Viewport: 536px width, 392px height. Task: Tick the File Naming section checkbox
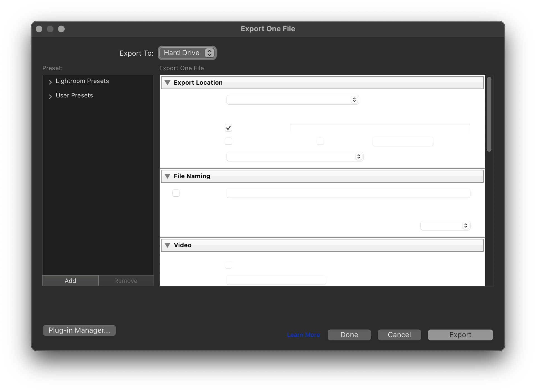[x=176, y=193]
